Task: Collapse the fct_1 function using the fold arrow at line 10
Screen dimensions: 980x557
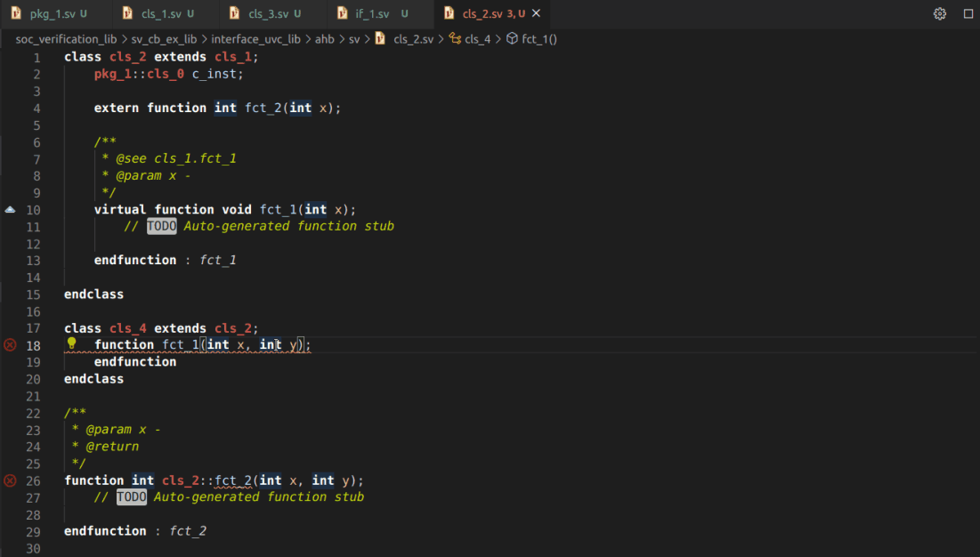Action: coord(9,209)
